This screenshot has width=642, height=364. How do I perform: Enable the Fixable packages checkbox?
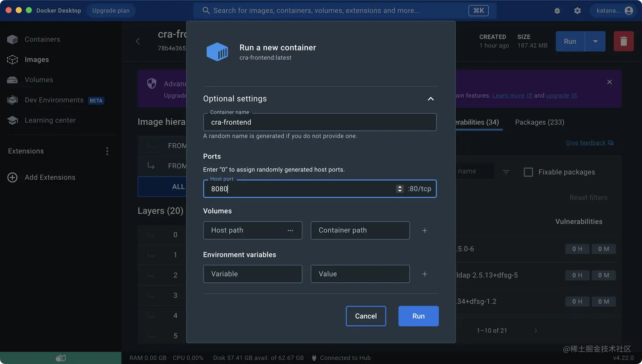528,172
